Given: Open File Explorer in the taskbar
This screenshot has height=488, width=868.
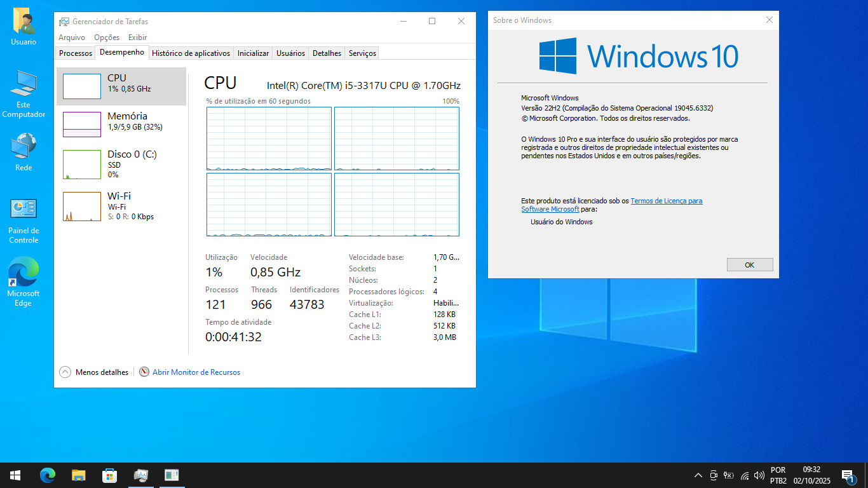Looking at the screenshot, I should tap(78, 475).
